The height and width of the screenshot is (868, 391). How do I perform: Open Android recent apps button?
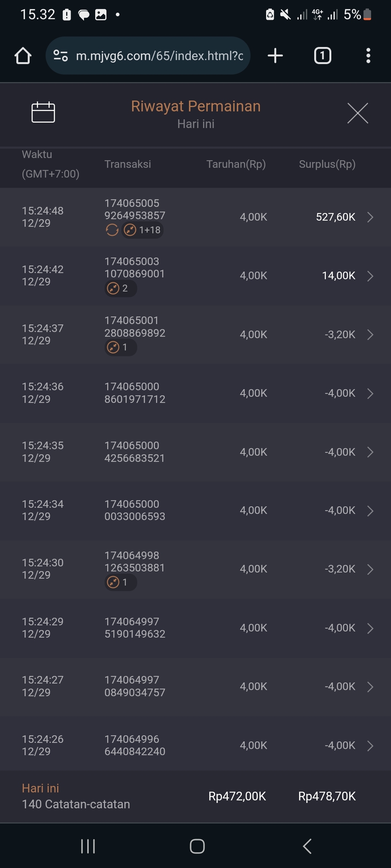coord(88,846)
